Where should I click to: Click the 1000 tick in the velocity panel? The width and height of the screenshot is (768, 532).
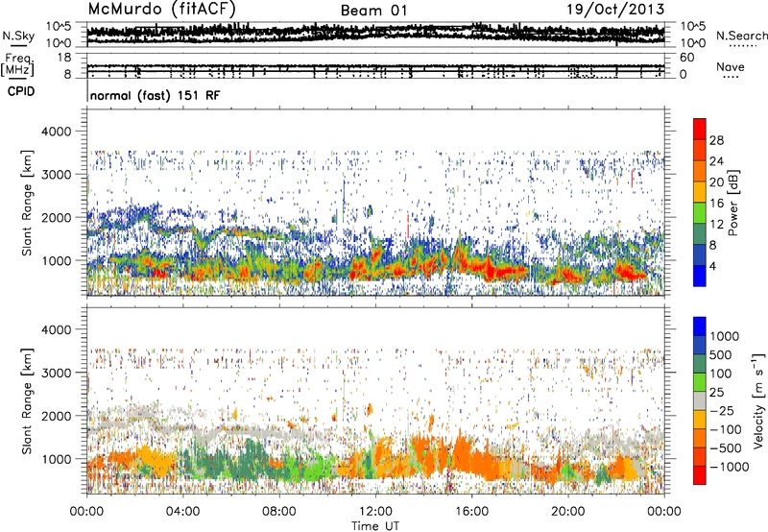(56, 459)
